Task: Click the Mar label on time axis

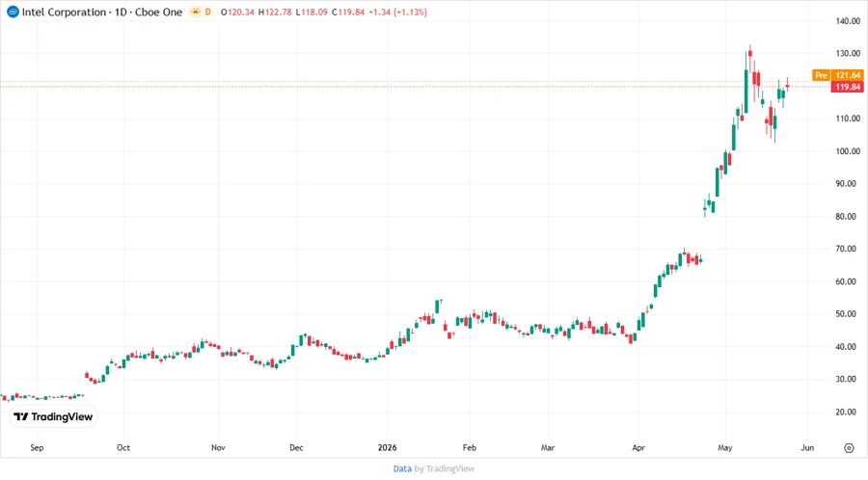Action: pyautogui.click(x=548, y=447)
